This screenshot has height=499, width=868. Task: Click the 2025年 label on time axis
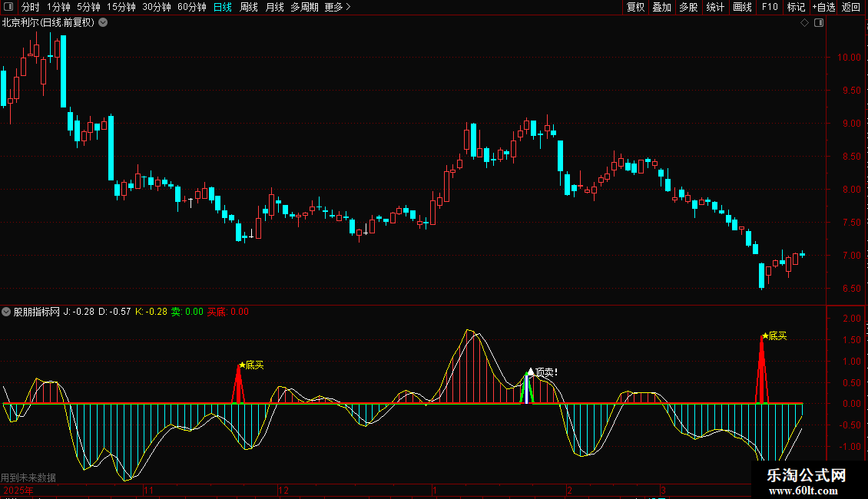pyautogui.click(x=17, y=490)
